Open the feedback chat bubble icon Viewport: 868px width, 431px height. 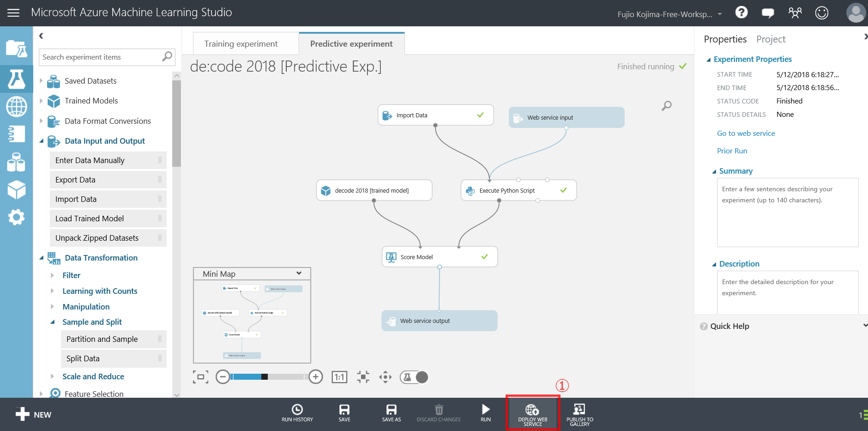pyautogui.click(x=768, y=13)
